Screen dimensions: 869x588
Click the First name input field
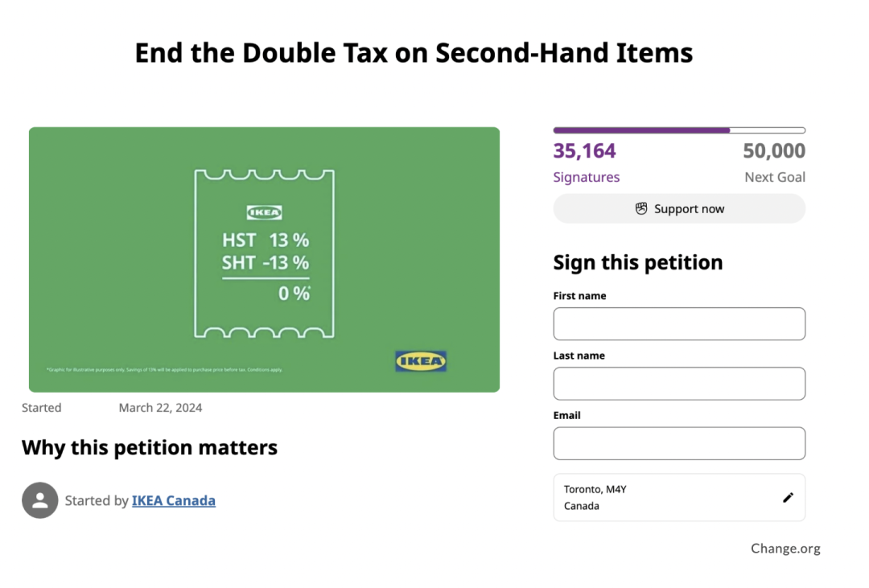pyautogui.click(x=679, y=323)
